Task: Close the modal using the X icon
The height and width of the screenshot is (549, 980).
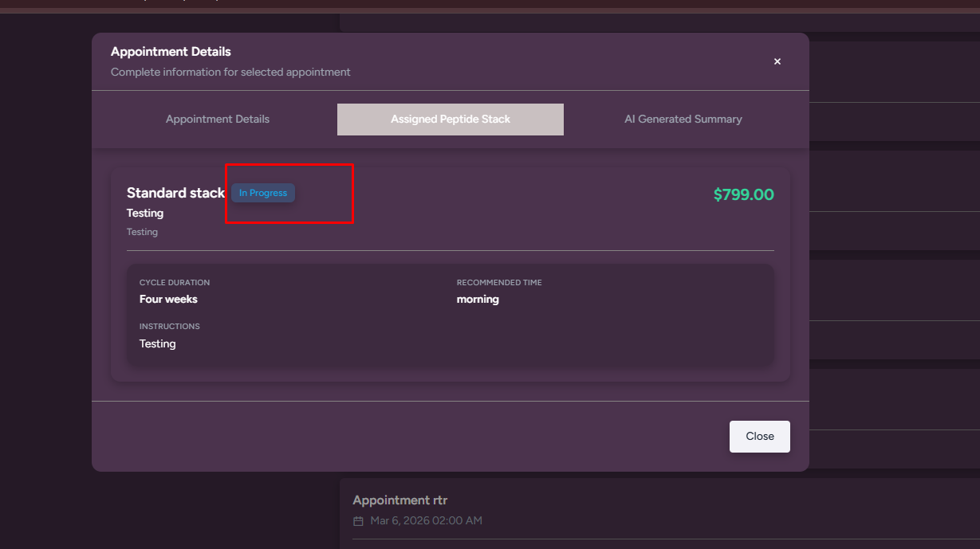Action: pyautogui.click(x=777, y=61)
